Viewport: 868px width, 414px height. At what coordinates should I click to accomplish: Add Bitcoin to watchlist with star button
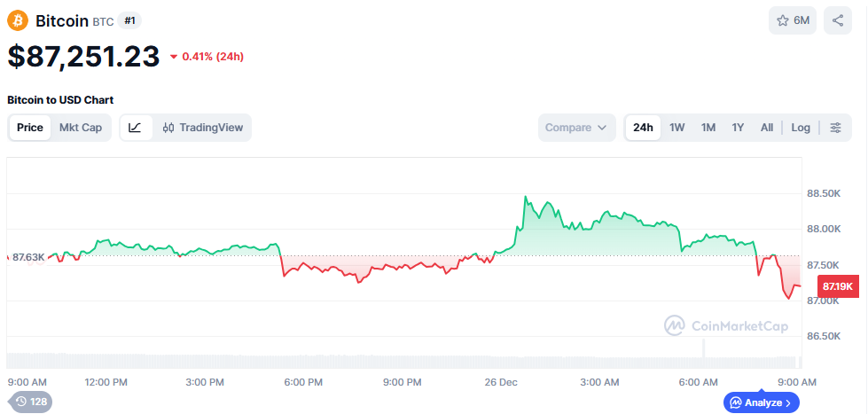click(x=792, y=20)
